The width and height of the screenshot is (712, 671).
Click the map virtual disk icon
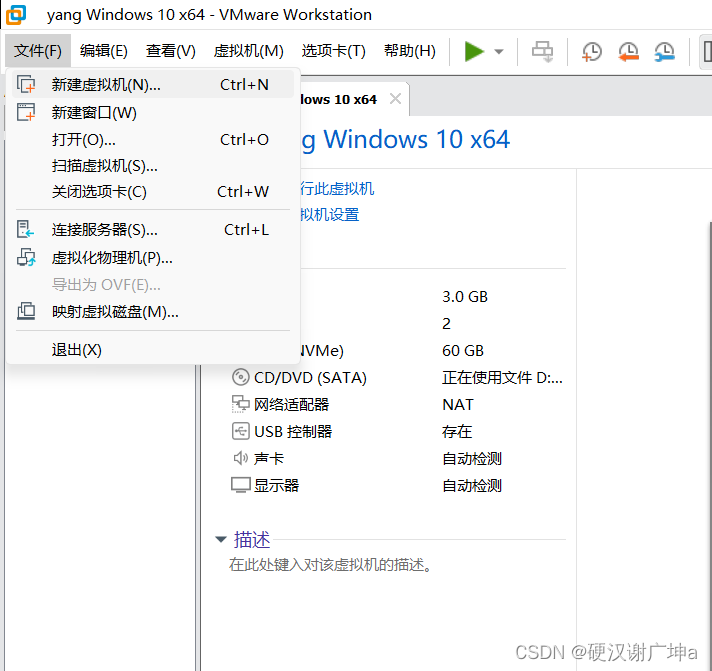26,311
